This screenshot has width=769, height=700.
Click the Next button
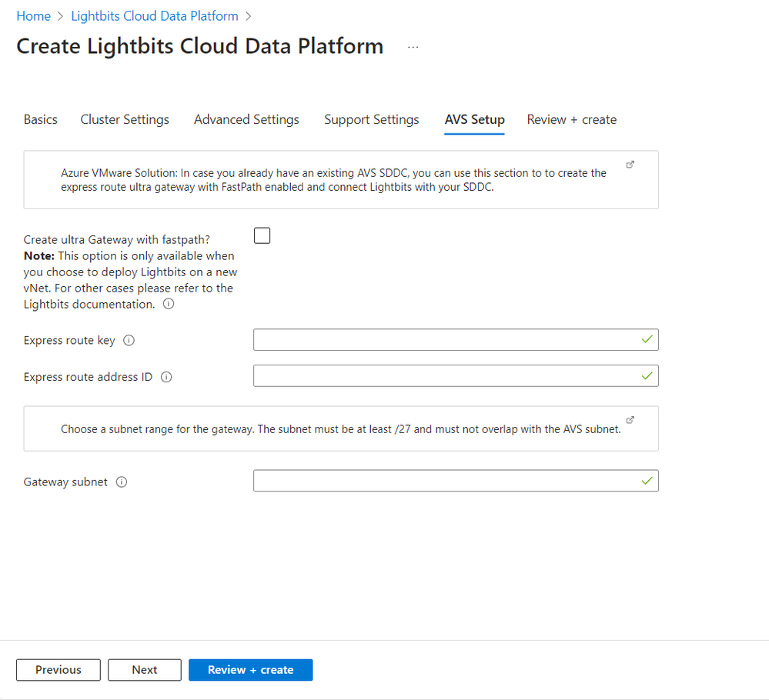[x=145, y=669]
